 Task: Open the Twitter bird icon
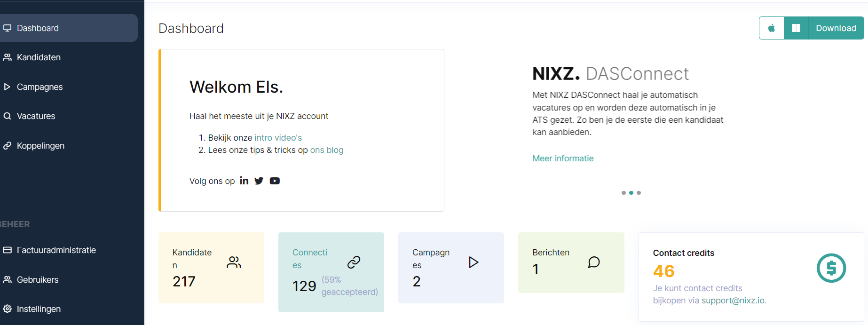[259, 181]
